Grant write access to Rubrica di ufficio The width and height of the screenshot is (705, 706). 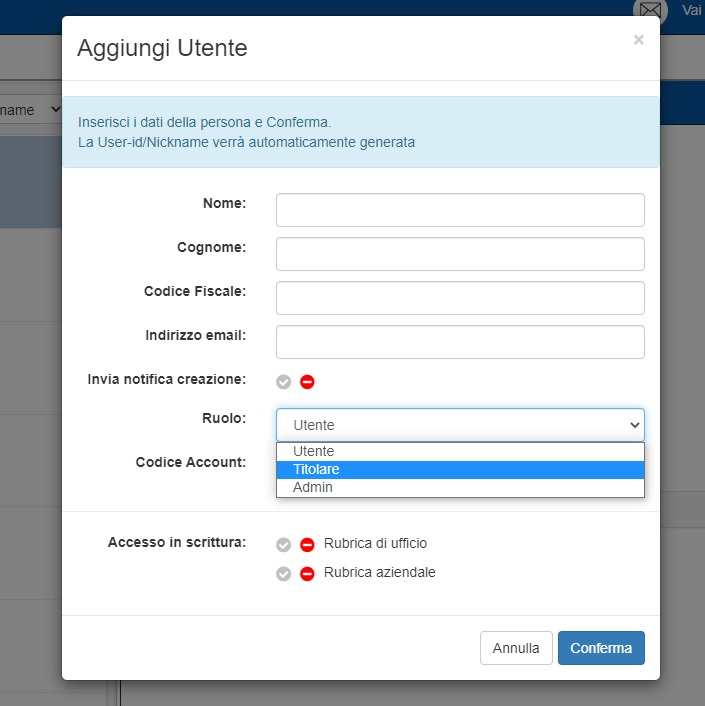(x=284, y=544)
